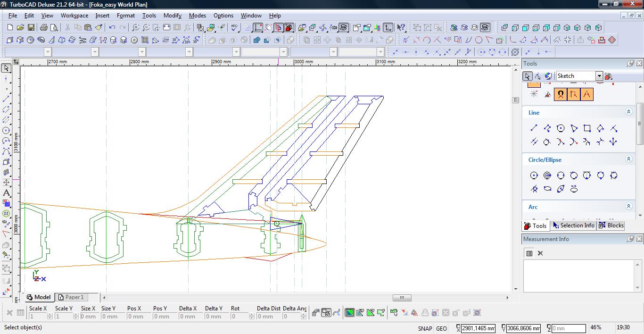Toggle GEO mode in status bar

pyautogui.click(x=442, y=328)
